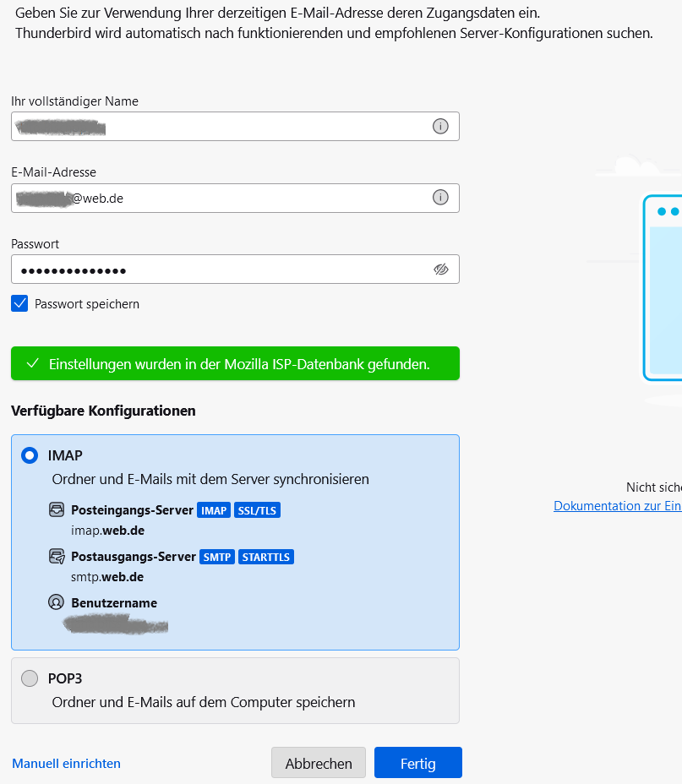Open the Manuell einrichten link

point(67,764)
